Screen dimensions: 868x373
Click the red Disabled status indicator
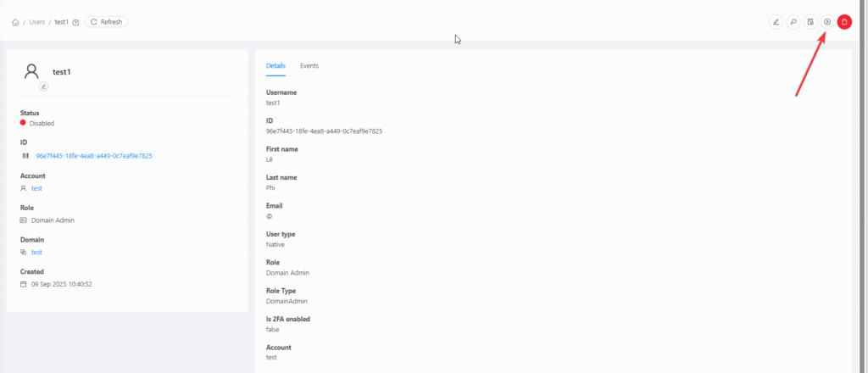[24, 123]
